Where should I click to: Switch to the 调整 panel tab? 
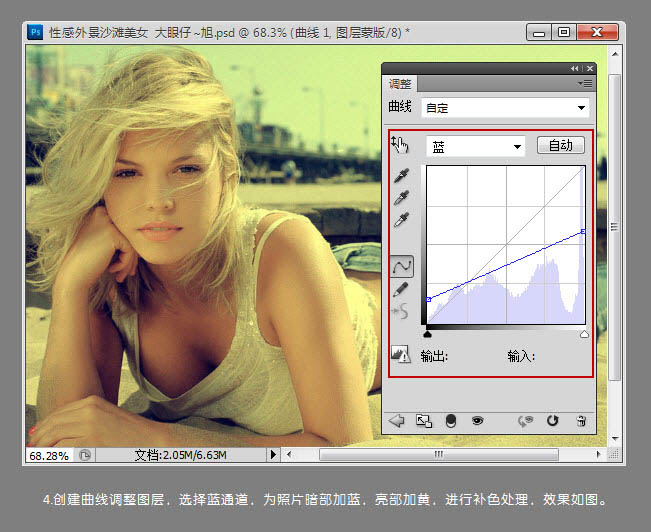click(399, 84)
